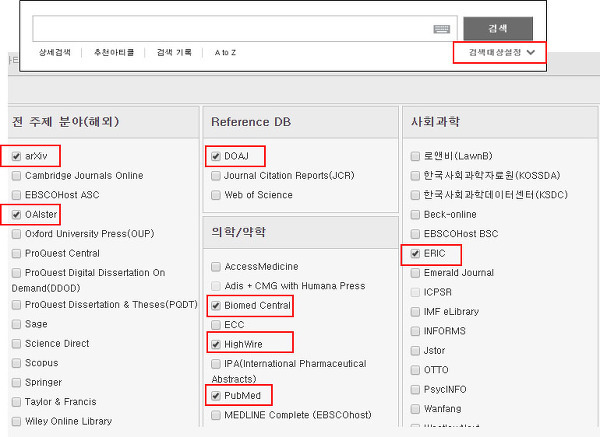Check Oxford University Press(OUP)
This screenshot has height=437, width=600.
pyautogui.click(x=16, y=234)
